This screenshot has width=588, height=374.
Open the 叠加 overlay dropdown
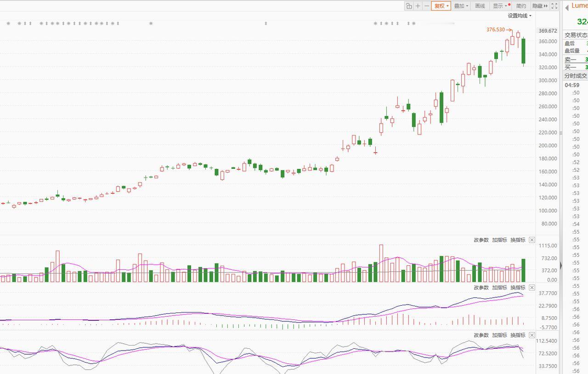461,6
